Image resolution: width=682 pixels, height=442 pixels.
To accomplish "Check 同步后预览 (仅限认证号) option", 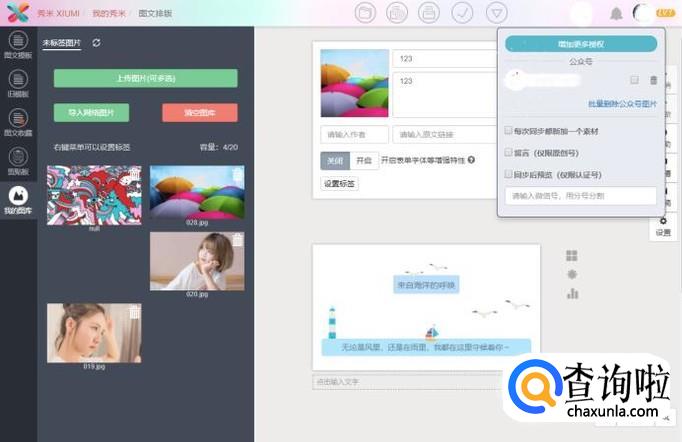I will pyautogui.click(x=509, y=173).
